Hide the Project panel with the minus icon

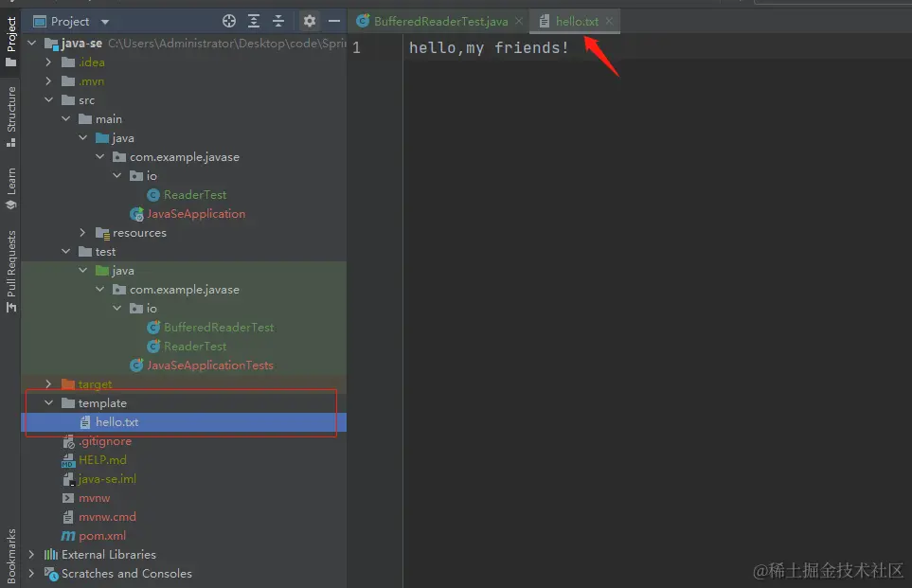coord(334,22)
